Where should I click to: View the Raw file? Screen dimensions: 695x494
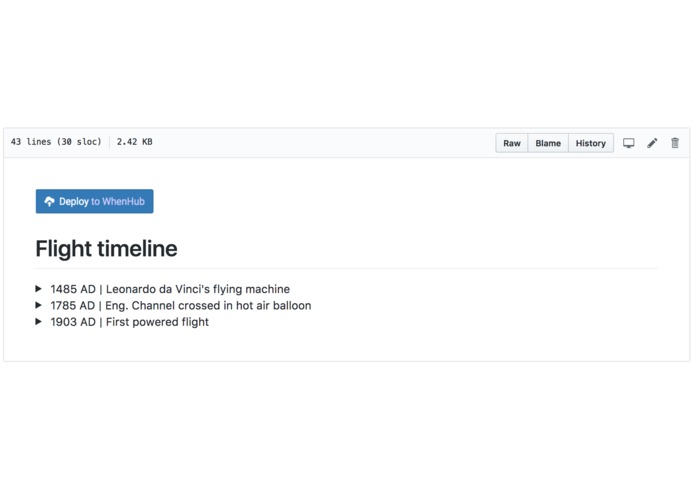pos(511,143)
